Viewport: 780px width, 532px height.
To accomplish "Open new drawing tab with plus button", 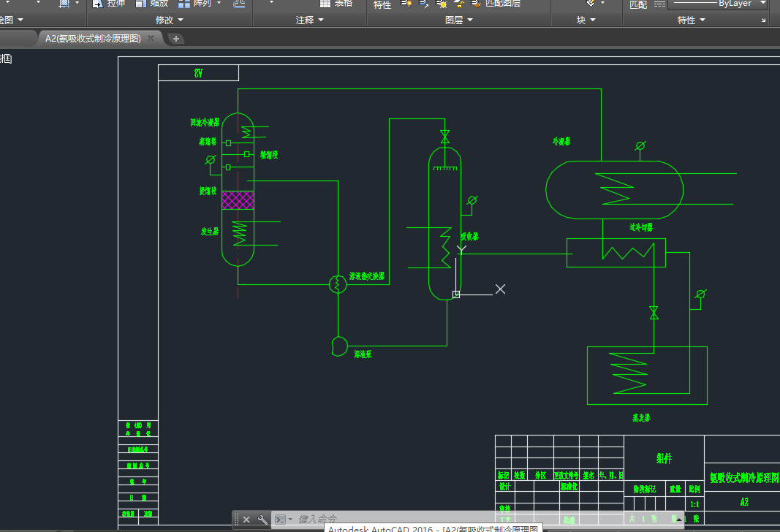I will pyautogui.click(x=176, y=38).
